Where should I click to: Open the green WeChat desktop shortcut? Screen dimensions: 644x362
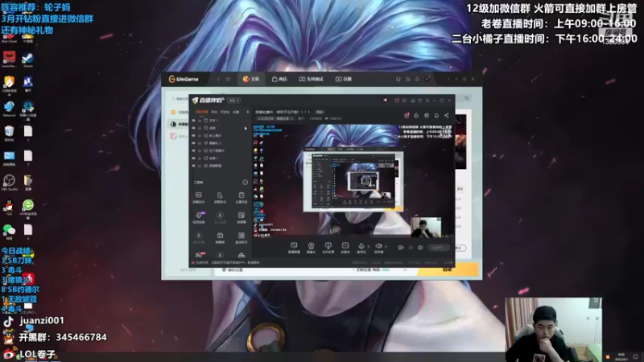9,232
